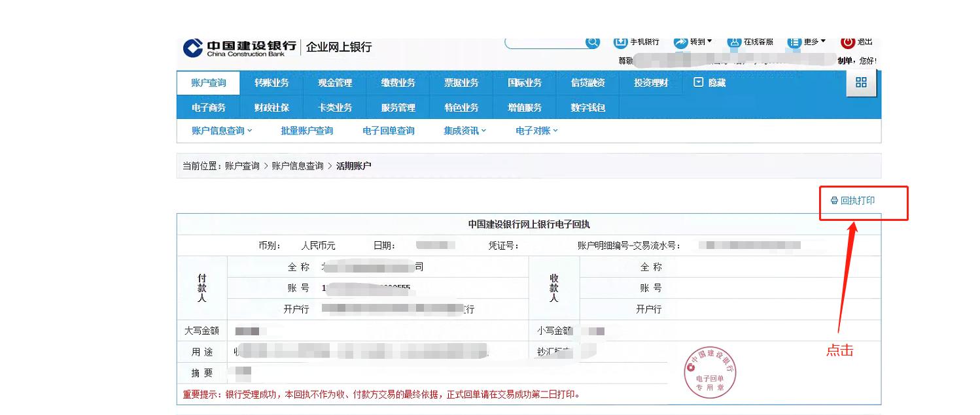Switch to the 转账业务 tab

(x=271, y=83)
